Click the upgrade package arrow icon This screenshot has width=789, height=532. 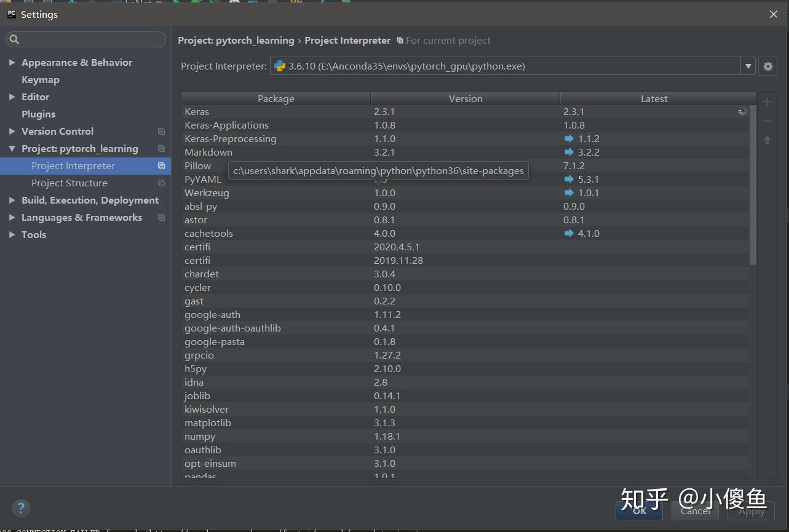click(x=767, y=140)
